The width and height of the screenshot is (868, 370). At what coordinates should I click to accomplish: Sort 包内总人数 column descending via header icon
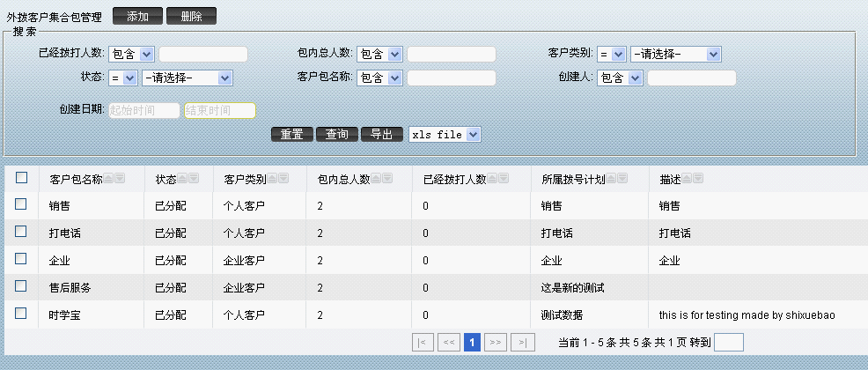386,178
